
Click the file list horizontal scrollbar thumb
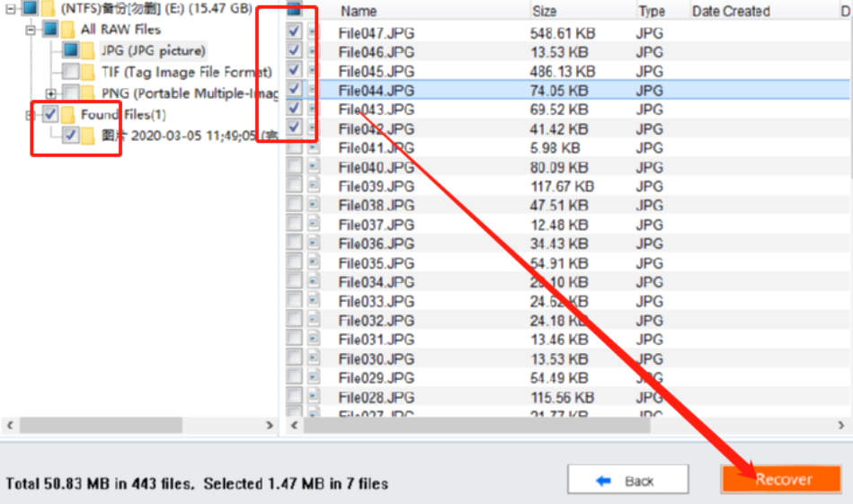[x=476, y=426]
